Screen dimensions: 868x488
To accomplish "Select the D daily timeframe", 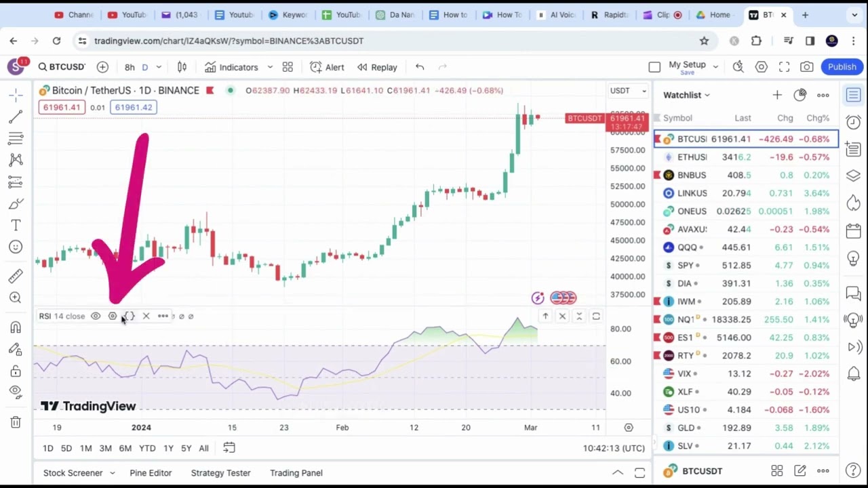I will [144, 67].
